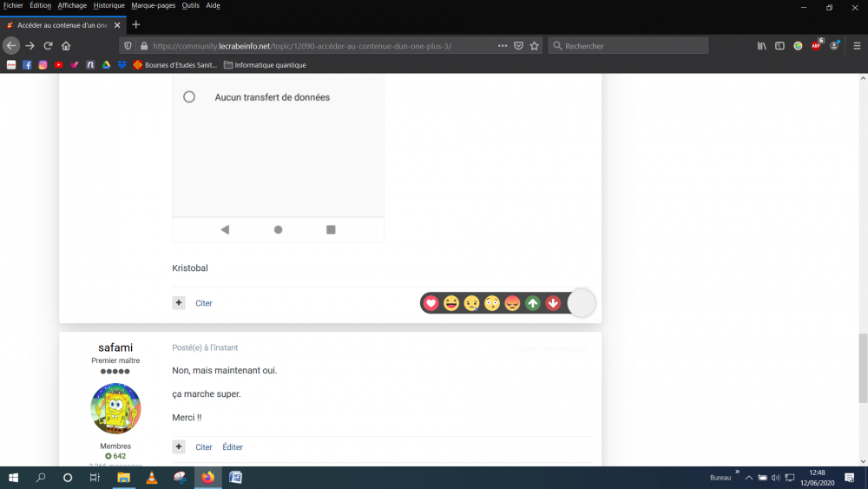React with the angry emoji
Image resolution: width=868 pixels, height=489 pixels.
tap(513, 303)
